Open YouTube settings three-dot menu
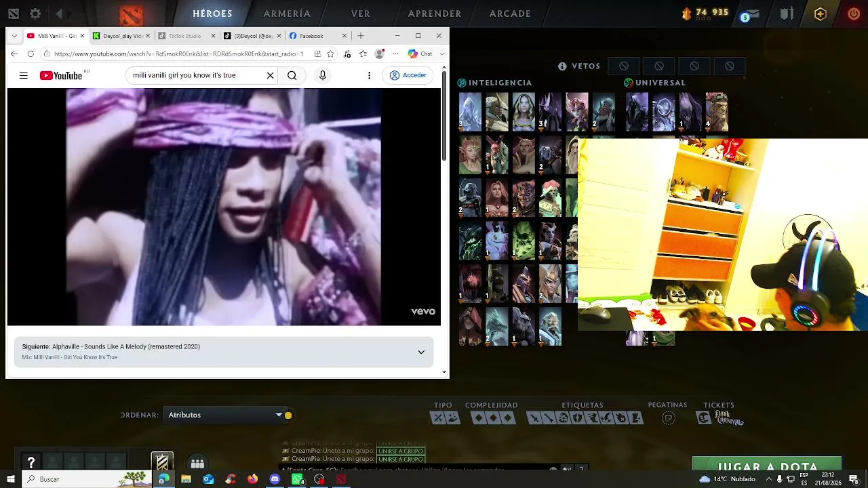Screen dimensions: 868x488 [x=369, y=75]
